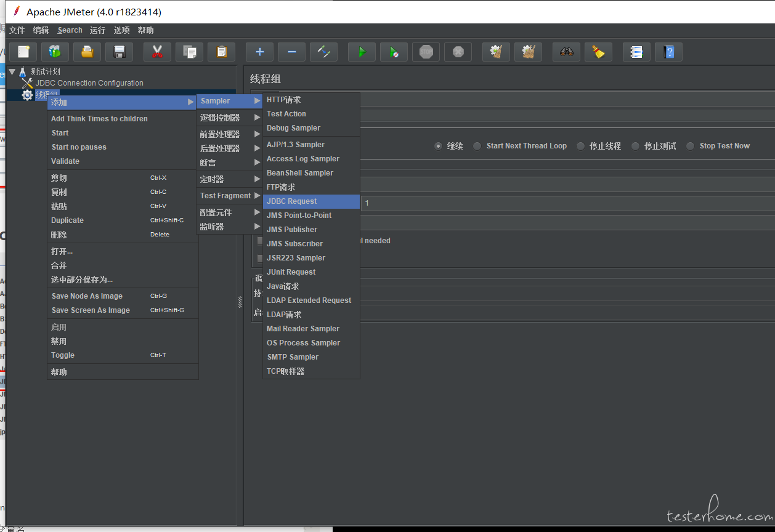Choose 删除 in the context menu
This screenshot has width=775, height=532.
(122, 235)
